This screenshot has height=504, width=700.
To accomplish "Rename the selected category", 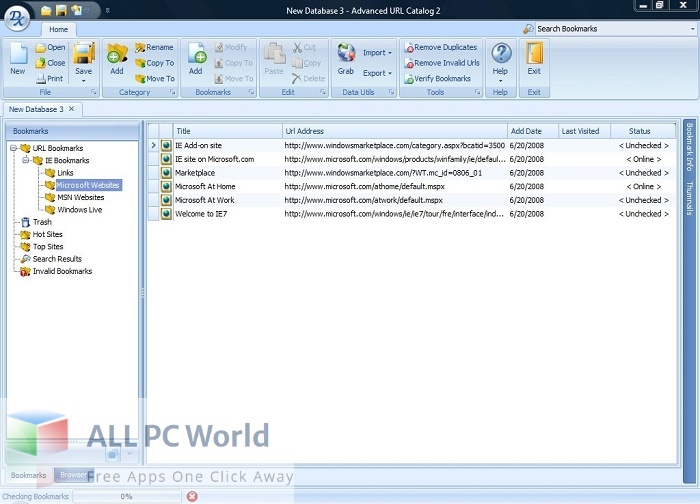I will coord(154,47).
